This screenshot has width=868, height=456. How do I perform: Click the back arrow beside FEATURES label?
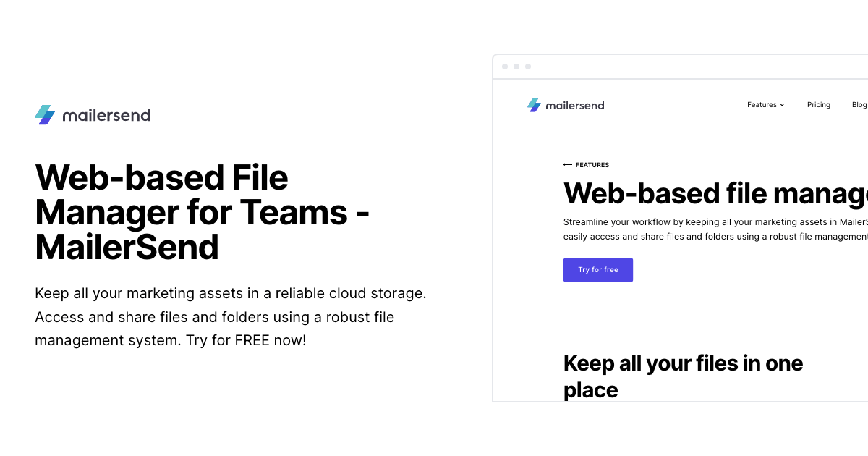(x=569, y=165)
